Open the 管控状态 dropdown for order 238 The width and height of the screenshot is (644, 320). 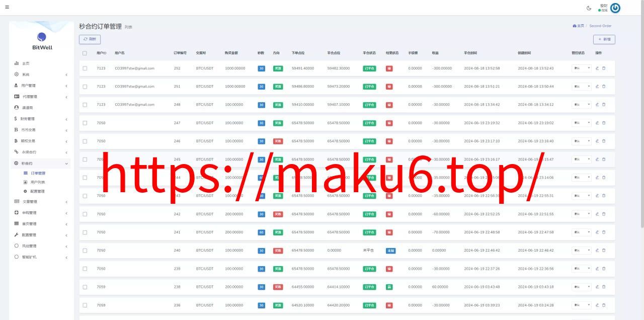pyautogui.click(x=582, y=287)
